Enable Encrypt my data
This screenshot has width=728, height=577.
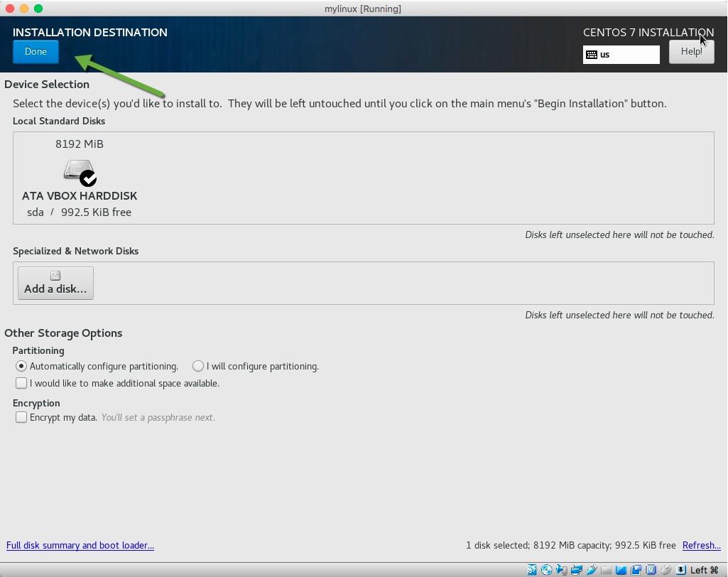pos(21,417)
